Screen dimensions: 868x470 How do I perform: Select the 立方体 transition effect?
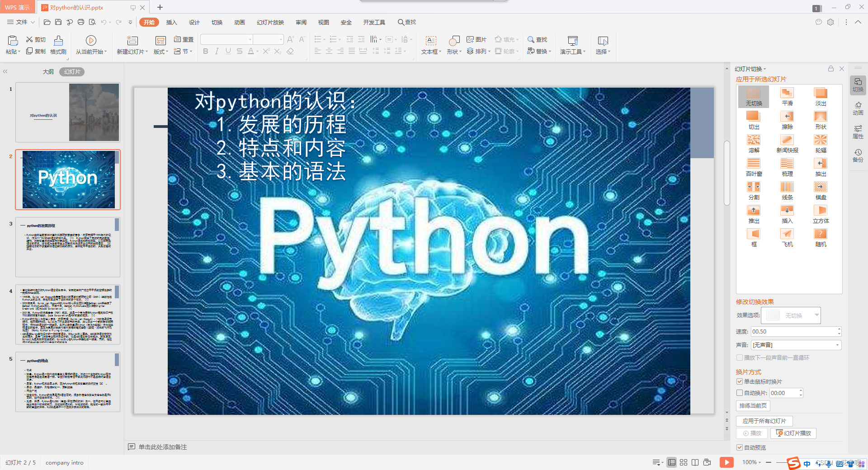pos(820,213)
